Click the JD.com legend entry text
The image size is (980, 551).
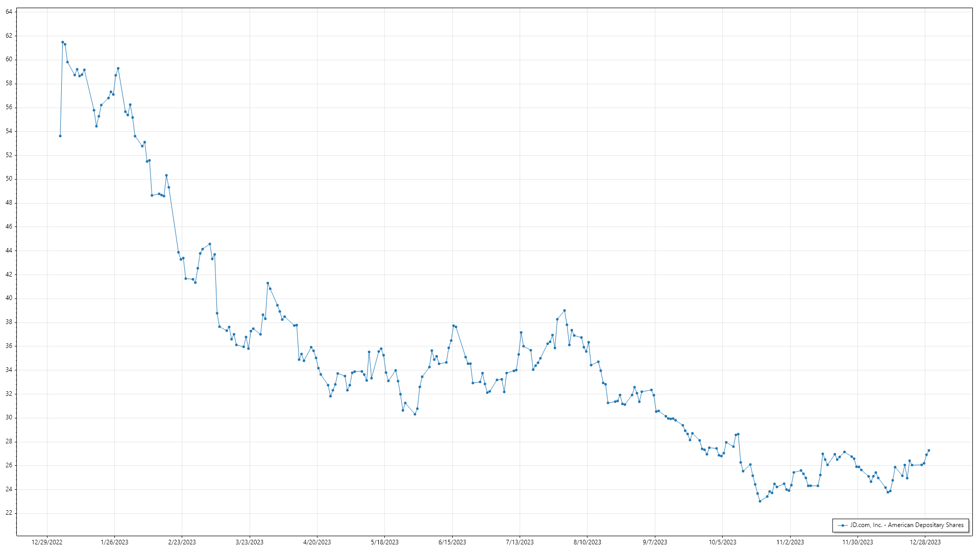(906, 525)
